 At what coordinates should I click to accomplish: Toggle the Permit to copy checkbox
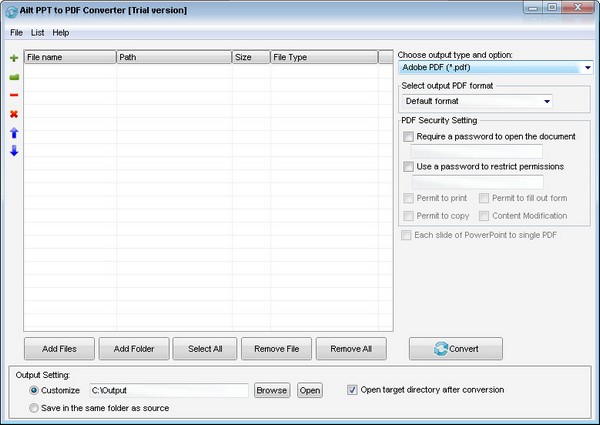tap(408, 216)
